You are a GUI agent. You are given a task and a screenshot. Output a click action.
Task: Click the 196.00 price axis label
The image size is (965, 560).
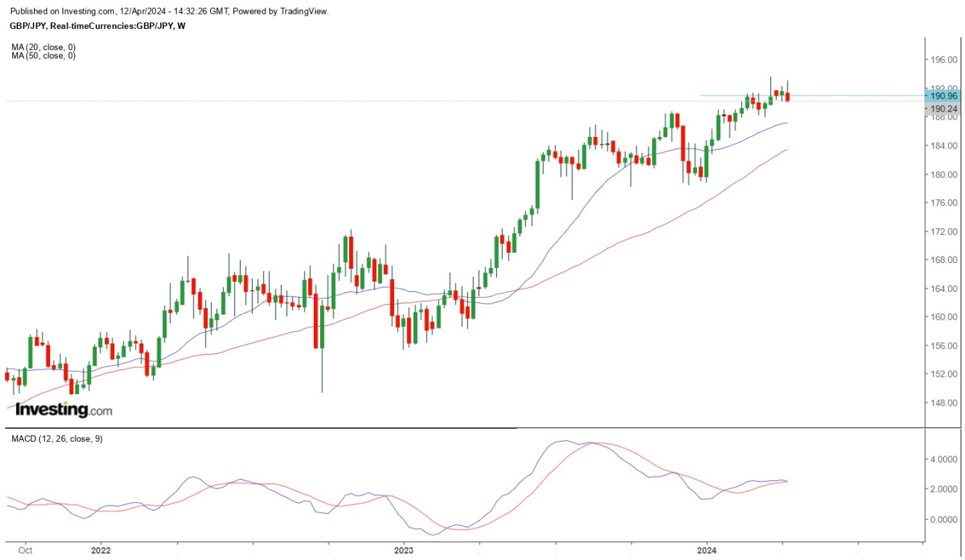click(x=944, y=60)
